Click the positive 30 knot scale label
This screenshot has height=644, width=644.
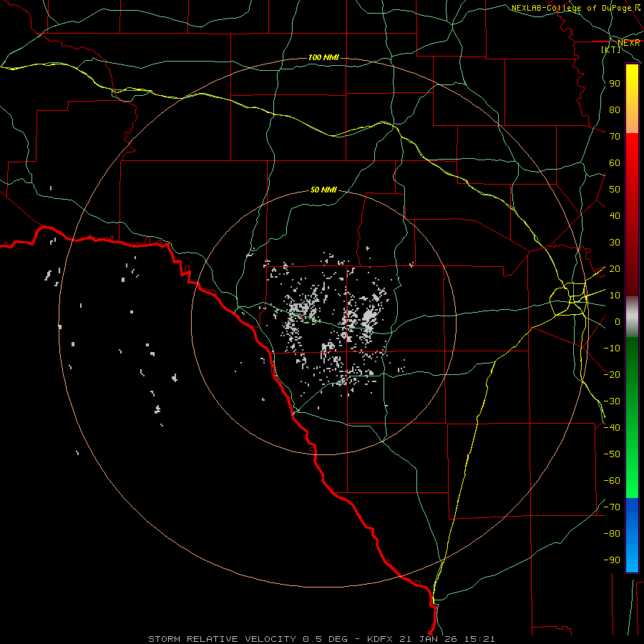click(615, 243)
